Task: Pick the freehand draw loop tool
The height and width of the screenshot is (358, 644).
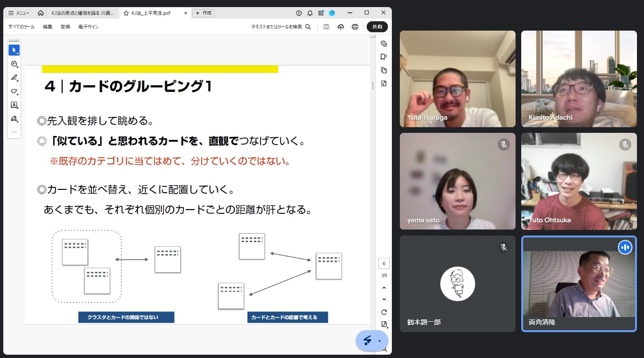Action: (14, 91)
